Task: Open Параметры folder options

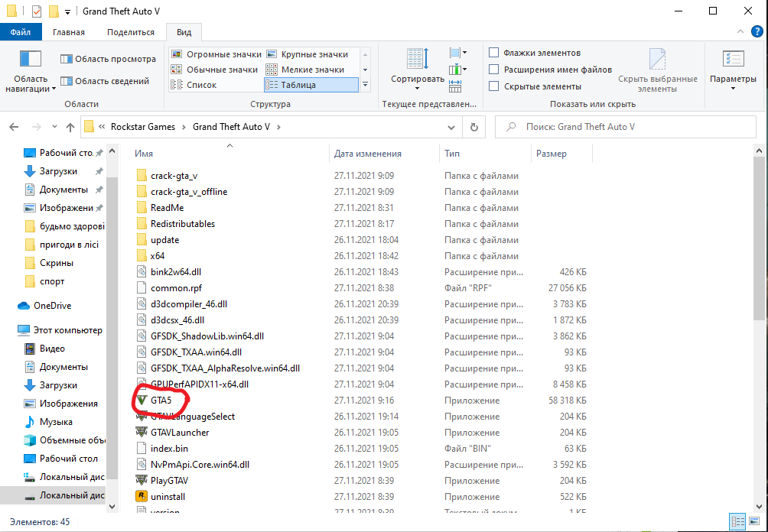Action: (733, 70)
